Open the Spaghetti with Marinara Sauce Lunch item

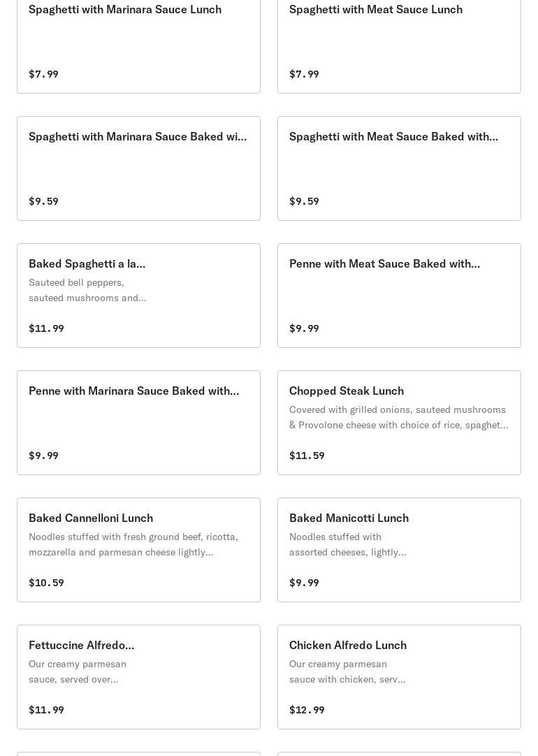coord(125,10)
